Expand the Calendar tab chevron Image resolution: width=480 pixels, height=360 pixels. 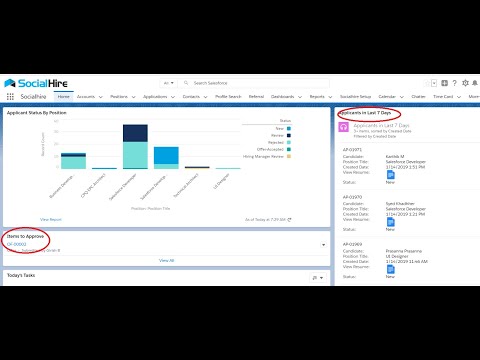(401, 97)
